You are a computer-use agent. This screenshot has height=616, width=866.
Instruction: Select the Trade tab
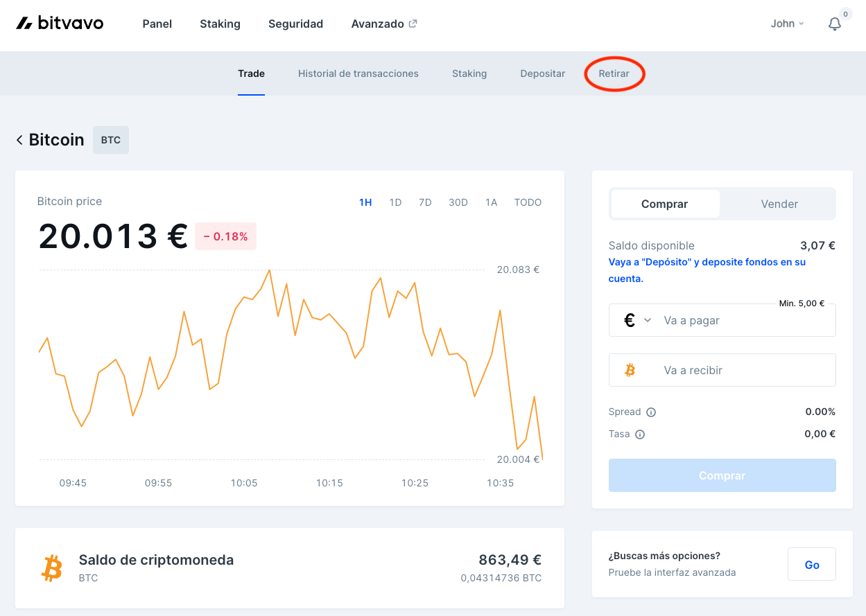click(251, 73)
